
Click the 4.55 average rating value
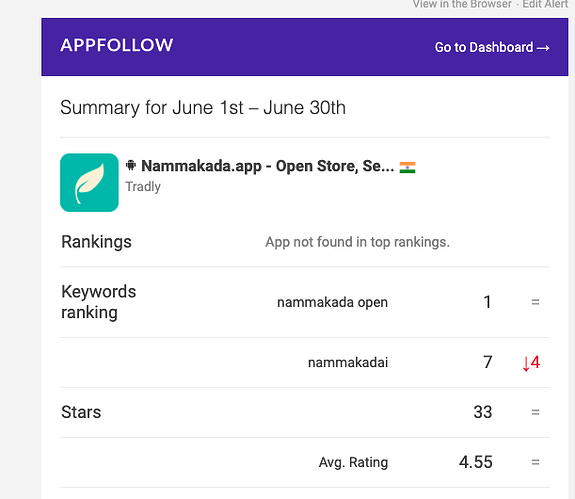[x=476, y=462]
